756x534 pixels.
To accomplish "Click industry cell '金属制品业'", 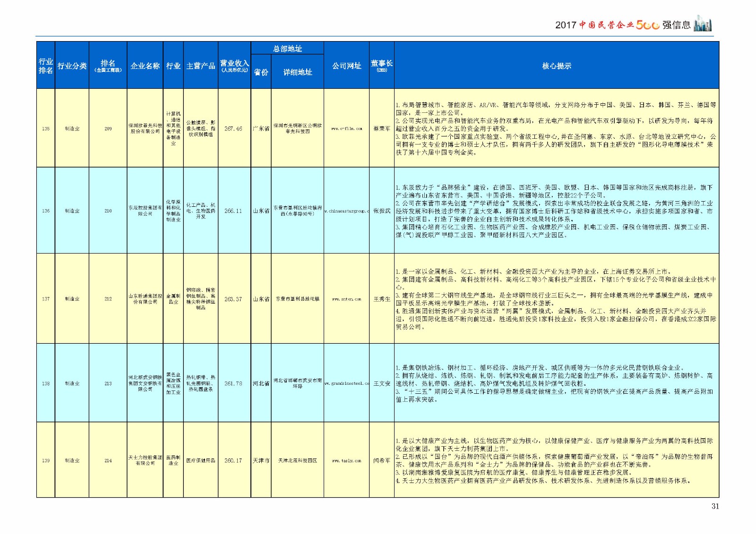I will tap(173, 299).
